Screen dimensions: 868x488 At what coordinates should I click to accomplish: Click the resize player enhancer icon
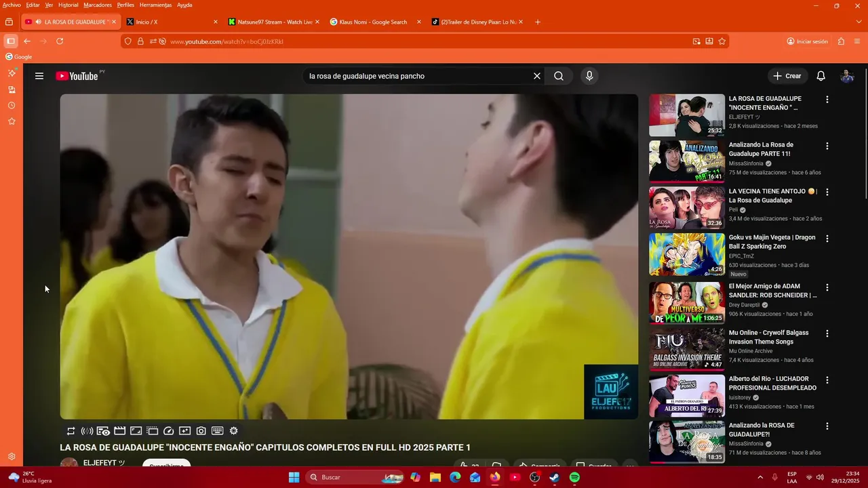(136, 431)
